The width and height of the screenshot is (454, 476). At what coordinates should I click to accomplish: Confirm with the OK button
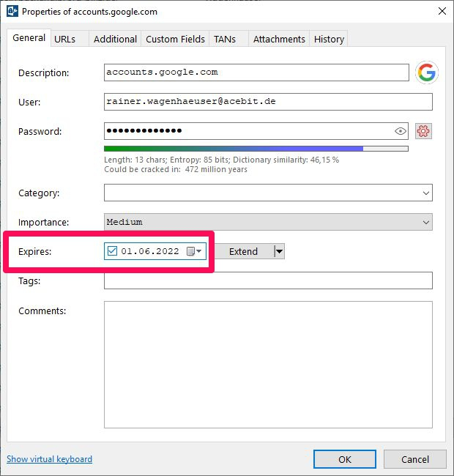point(345,459)
